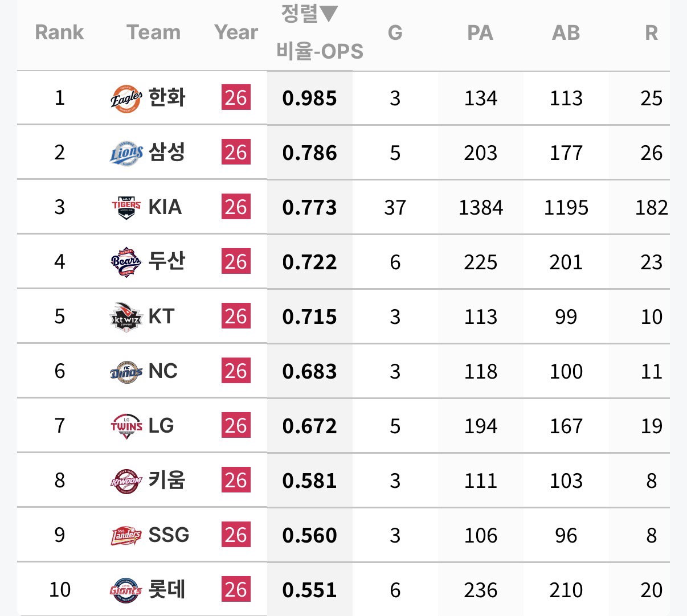Click the LG Twins team logo

(x=126, y=426)
